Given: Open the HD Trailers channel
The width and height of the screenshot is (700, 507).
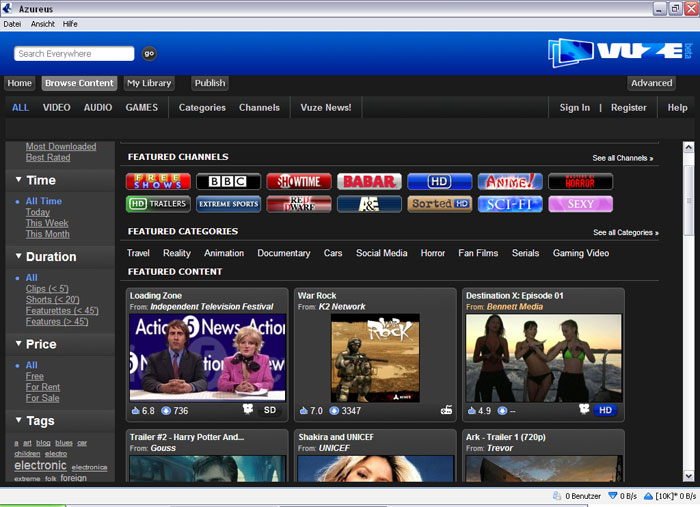Looking at the screenshot, I should coord(157,204).
